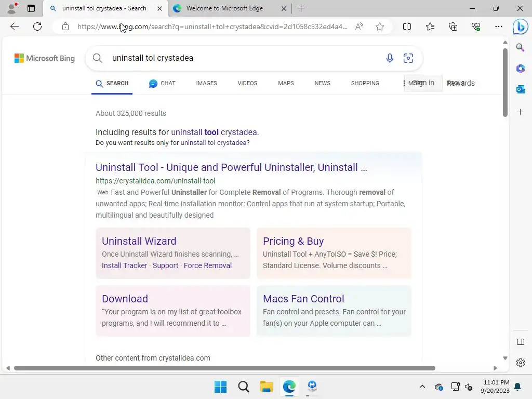
Task: Go to Microsoft Bing homepage logo
Action: pos(45,58)
